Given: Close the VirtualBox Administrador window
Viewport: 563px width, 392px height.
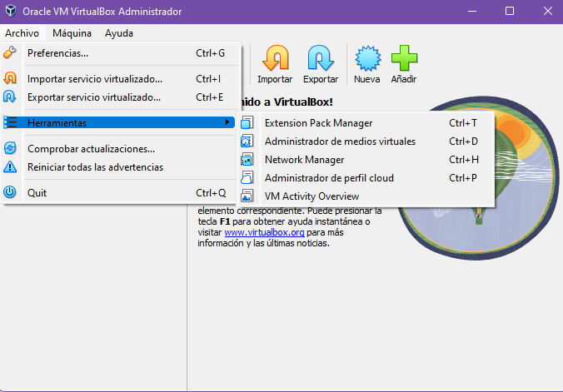Looking at the screenshot, I should pyautogui.click(x=547, y=11).
